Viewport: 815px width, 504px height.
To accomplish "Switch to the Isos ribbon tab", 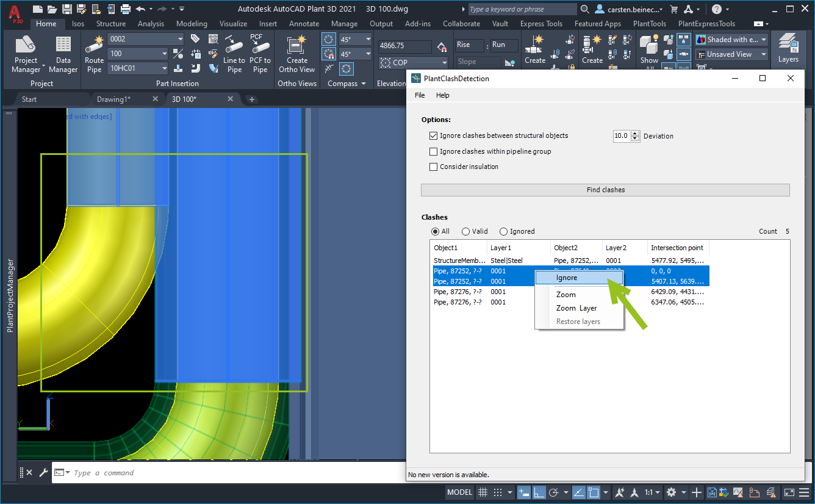I will [78, 24].
